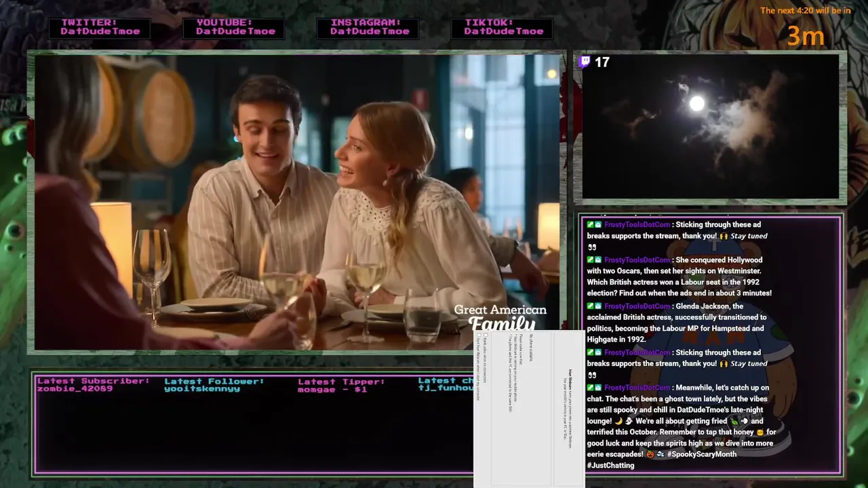Click the FrostyToolsDotCom username on the 'Meanwhile' message
The width and height of the screenshot is (868, 488).
click(x=637, y=387)
